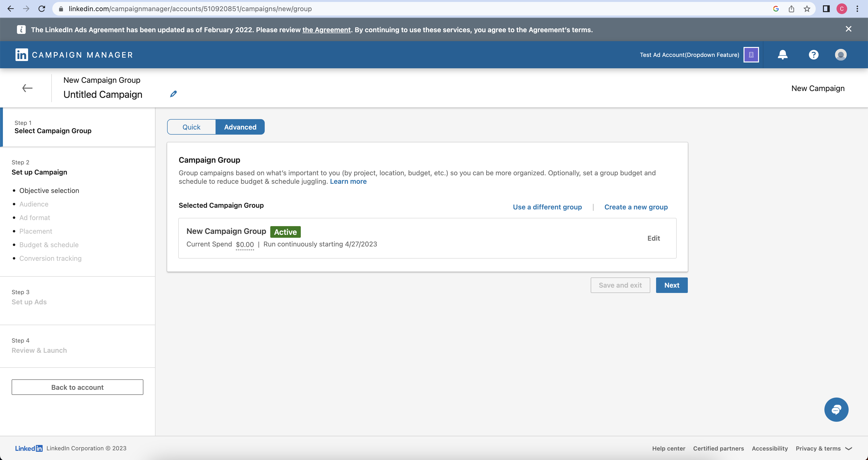Viewport: 868px width, 460px height.
Task: Open the notifications bell
Action: 783,54
